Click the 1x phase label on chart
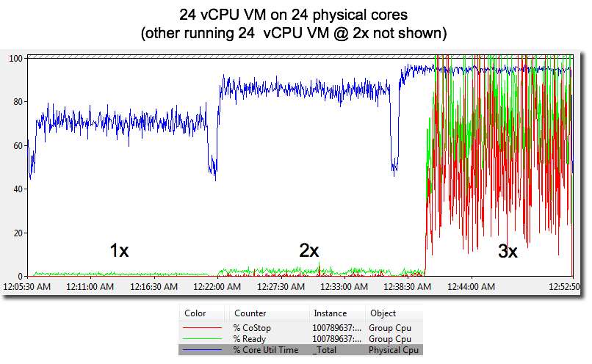The image size is (592, 364). click(119, 250)
